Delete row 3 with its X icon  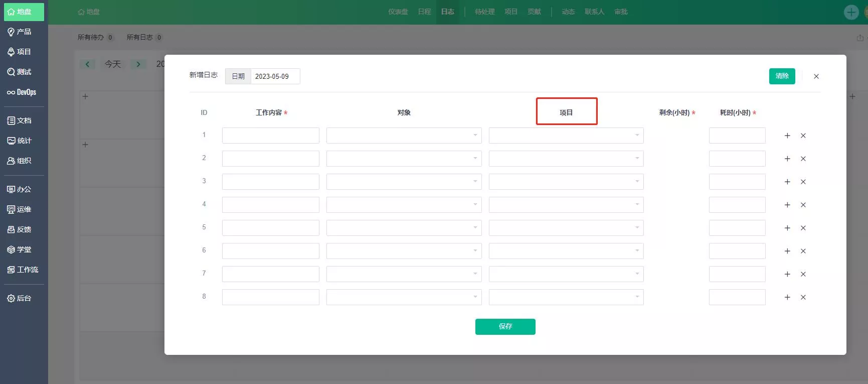pos(803,182)
